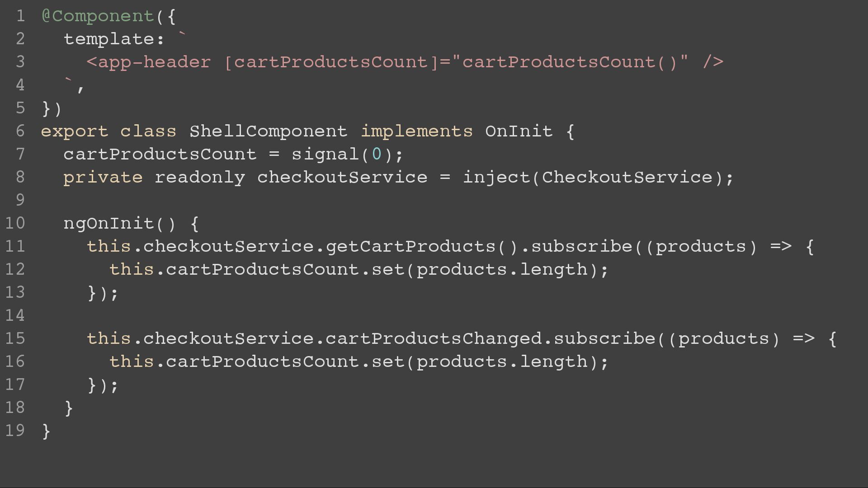
Task: Click products.length on line 16
Action: point(502,362)
